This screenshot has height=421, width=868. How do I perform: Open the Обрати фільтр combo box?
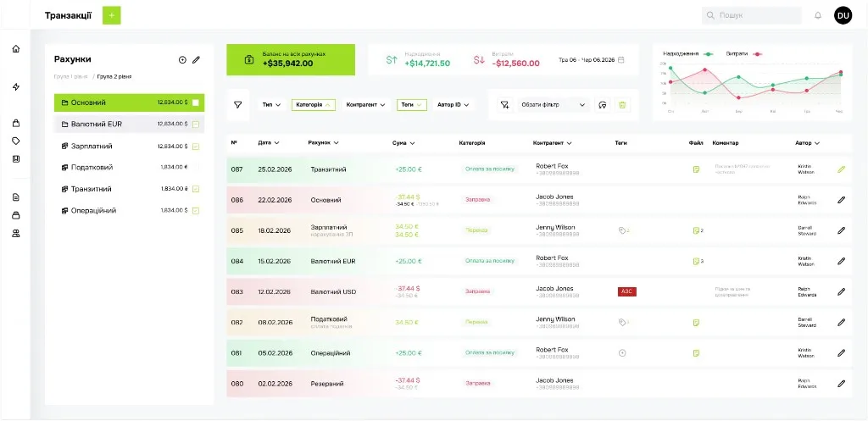553,104
